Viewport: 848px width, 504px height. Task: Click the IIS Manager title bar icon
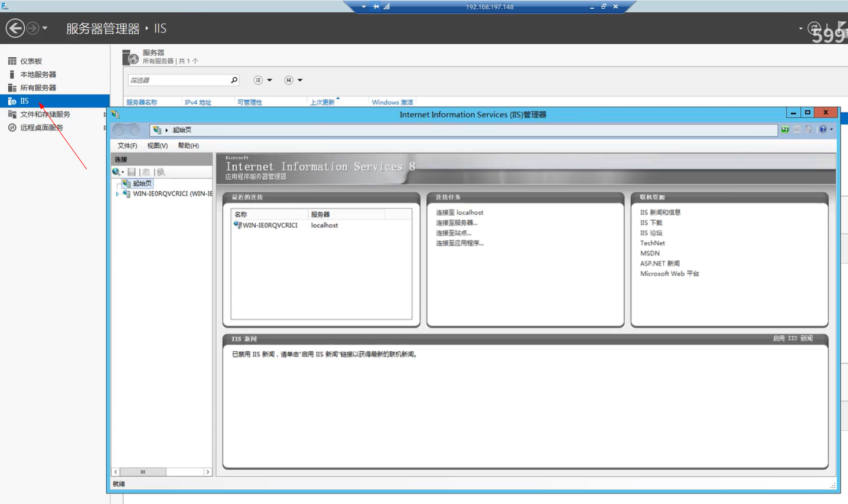tap(115, 114)
